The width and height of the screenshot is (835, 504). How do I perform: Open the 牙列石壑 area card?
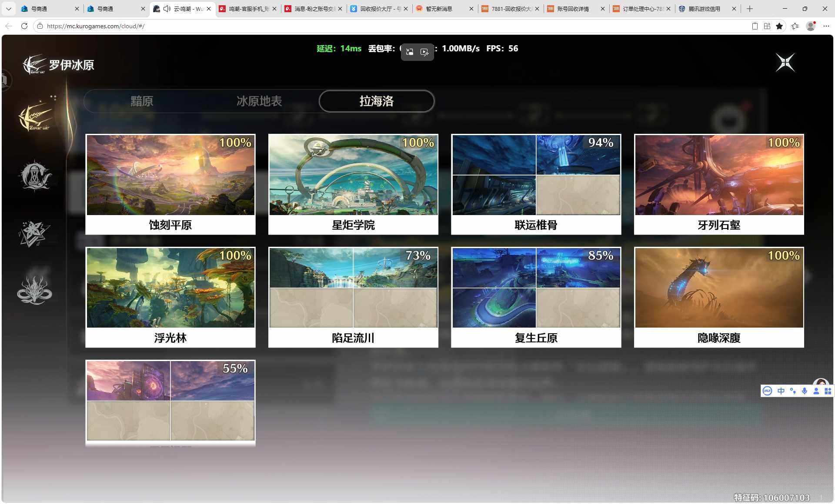click(x=719, y=184)
